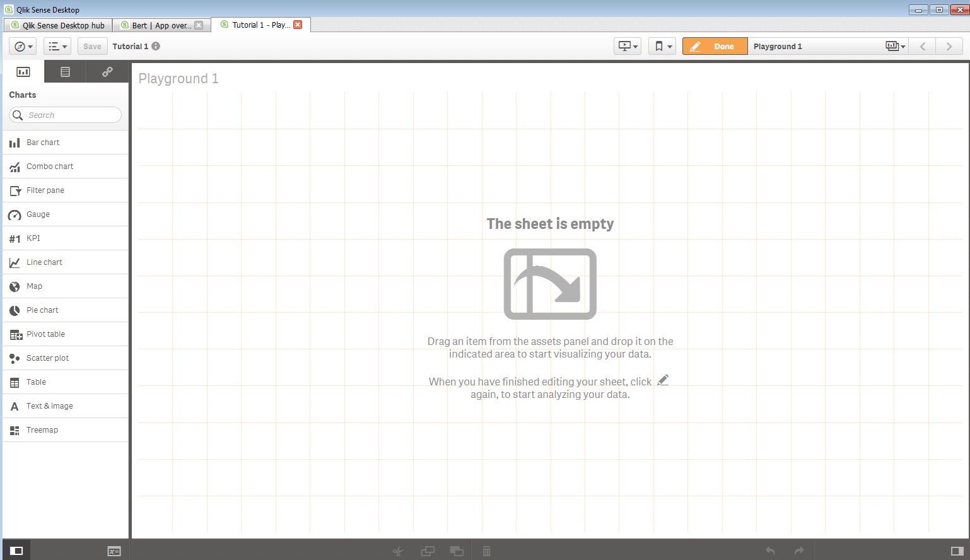
Task: Toggle the assets panel visibility
Action: click(x=17, y=551)
